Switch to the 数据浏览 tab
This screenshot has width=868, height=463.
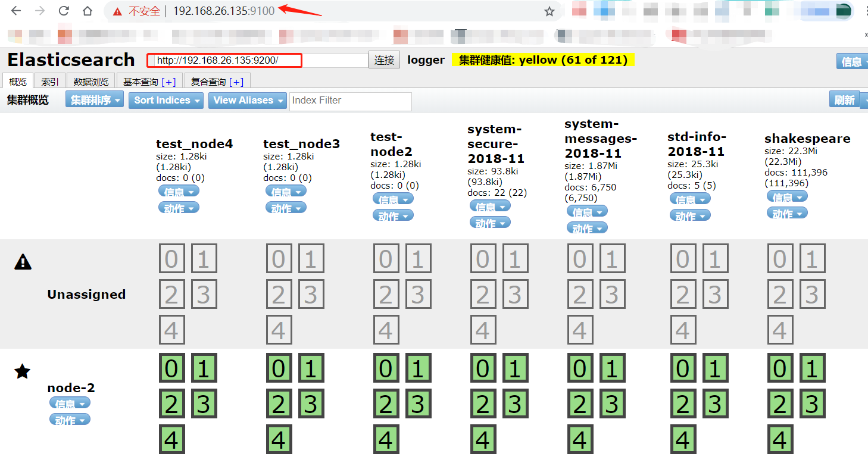tap(91, 82)
